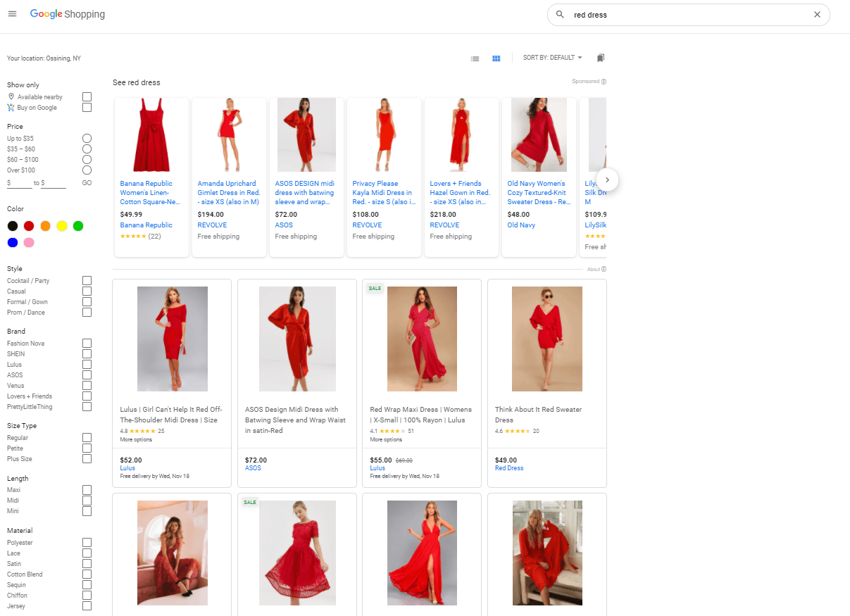Viewport: 850px width, 616px height.
Task: Enable the Available nearby filter
Action: coord(87,96)
